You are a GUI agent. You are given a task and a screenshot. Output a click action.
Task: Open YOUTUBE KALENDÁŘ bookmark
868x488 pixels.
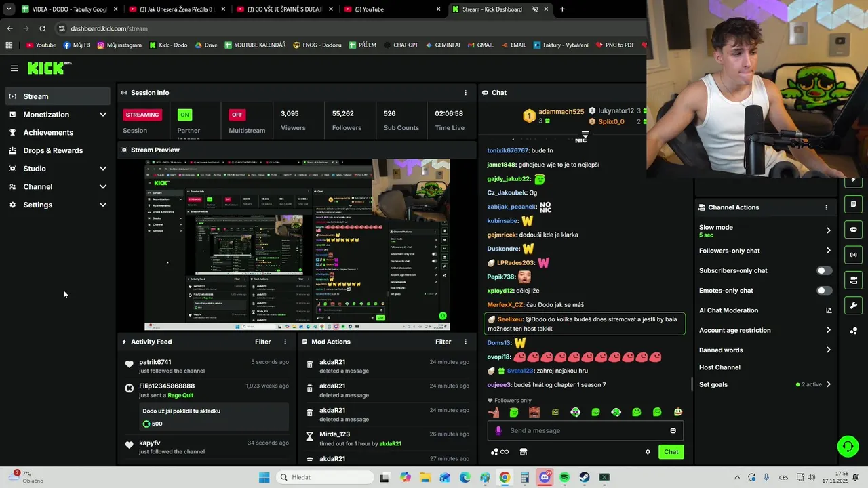[x=254, y=45]
